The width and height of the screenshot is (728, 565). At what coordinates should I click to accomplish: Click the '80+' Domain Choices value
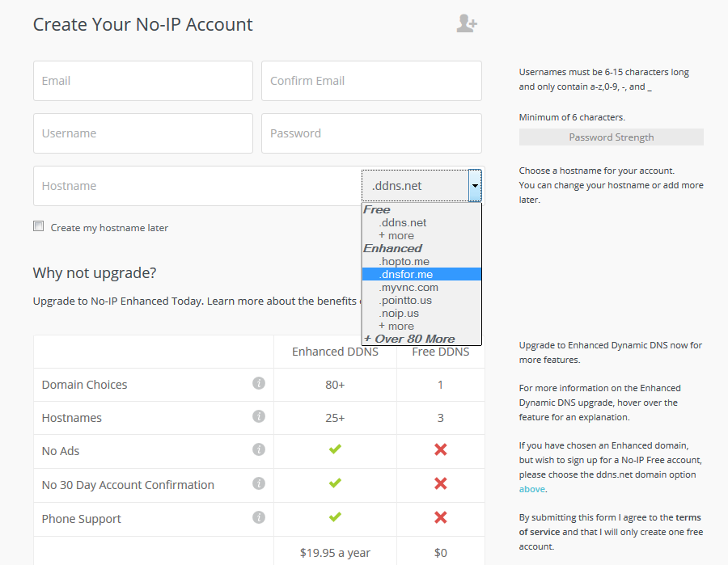[335, 385]
